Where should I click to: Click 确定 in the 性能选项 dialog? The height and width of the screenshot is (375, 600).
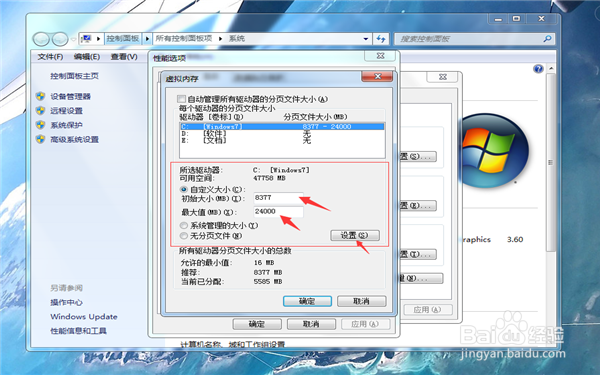pos(257,324)
